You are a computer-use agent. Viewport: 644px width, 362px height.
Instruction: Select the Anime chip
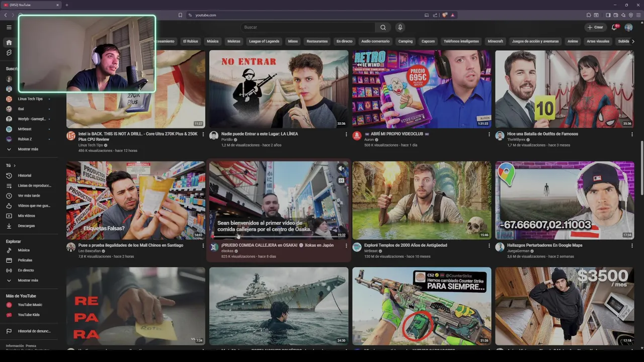573,41
